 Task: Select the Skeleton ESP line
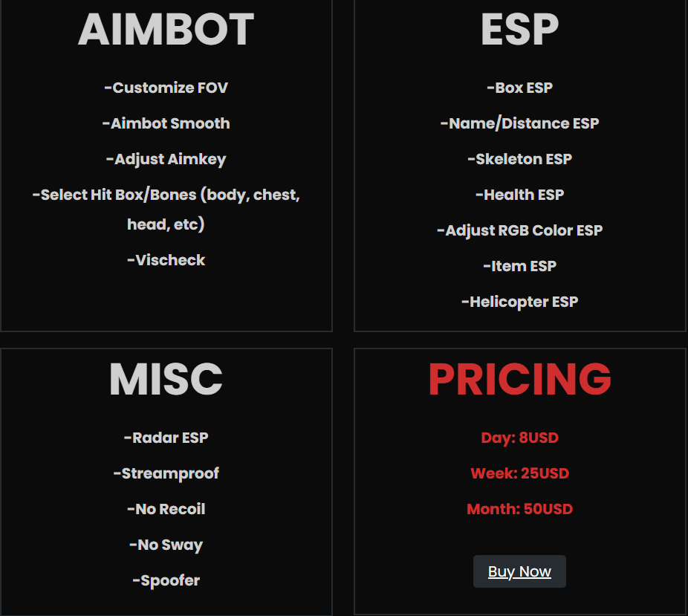pyautogui.click(x=519, y=159)
